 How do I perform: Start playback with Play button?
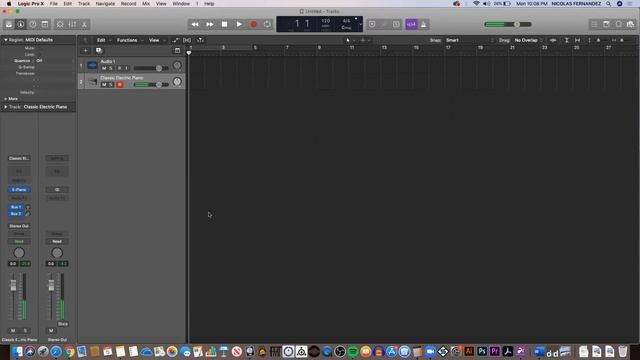[x=239, y=24]
